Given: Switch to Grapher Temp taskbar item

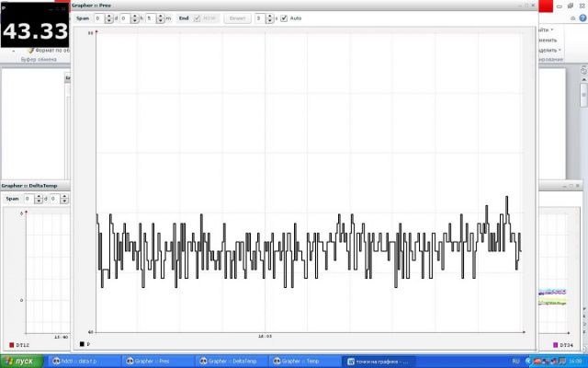Looking at the screenshot, I should pyautogui.click(x=305, y=362).
